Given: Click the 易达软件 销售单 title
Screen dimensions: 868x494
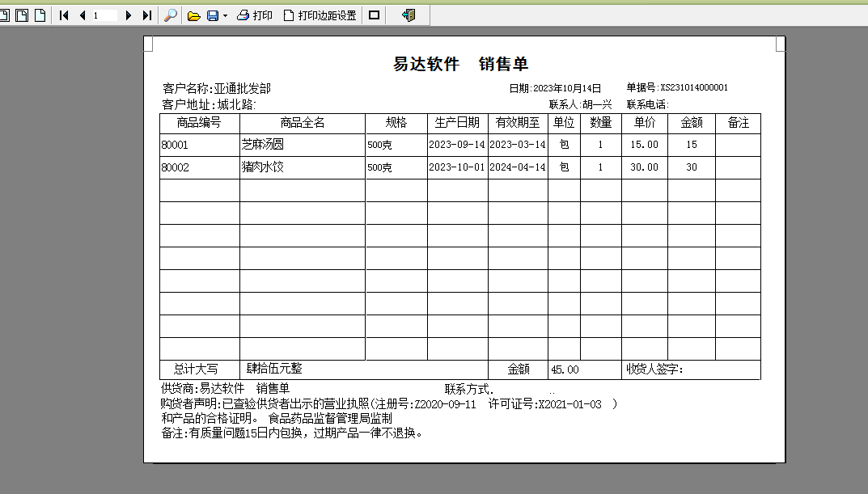Looking at the screenshot, I should tap(460, 64).
